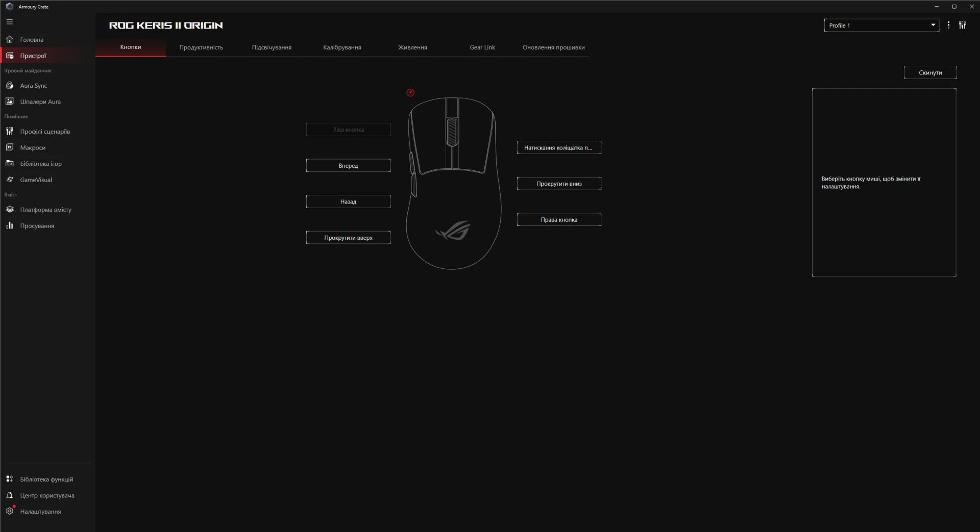Open Шпалери Aura in the sidebar
980x532 pixels.
click(47, 102)
